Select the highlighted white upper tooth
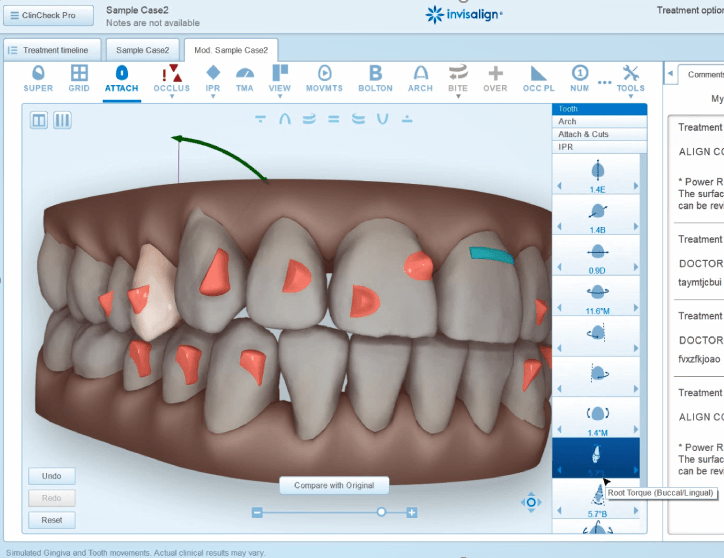The image size is (724, 558). click(x=156, y=291)
